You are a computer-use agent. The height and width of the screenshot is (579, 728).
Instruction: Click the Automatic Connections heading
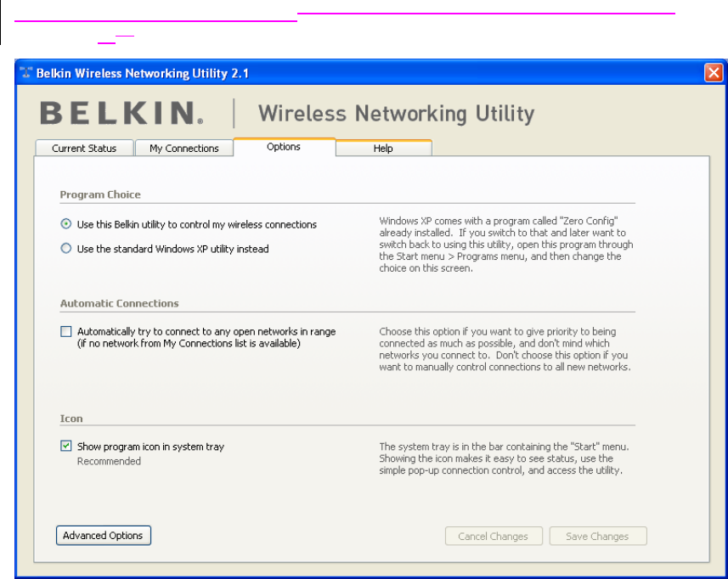pyautogui.click(x=119, y=303)
